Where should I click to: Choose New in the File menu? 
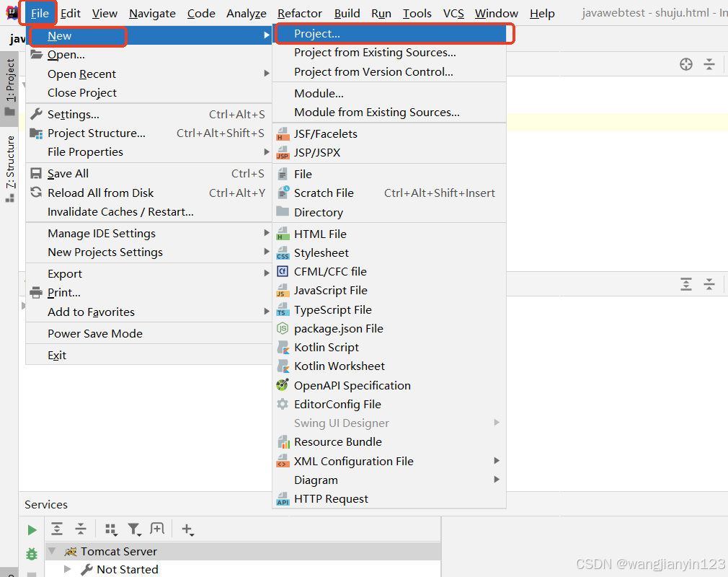click(x=148, y=36)
